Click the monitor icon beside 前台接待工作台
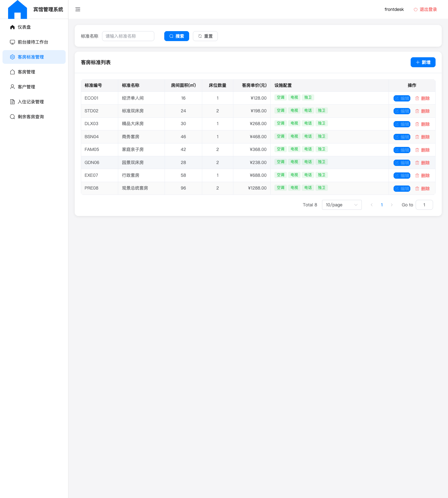448x498 pixels. coord(12,42)
